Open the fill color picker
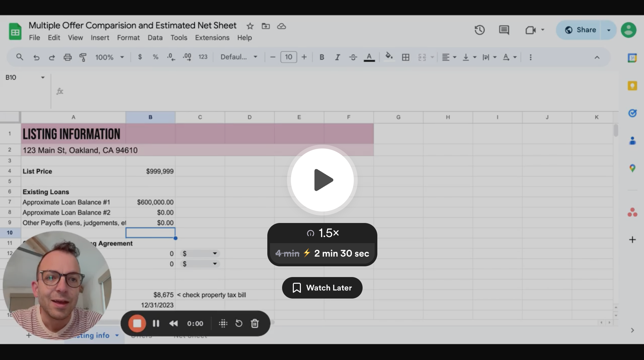Screen dimensions: 644x360 tap(389, 57)
